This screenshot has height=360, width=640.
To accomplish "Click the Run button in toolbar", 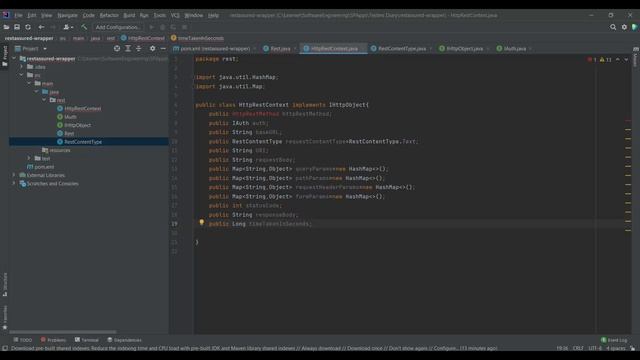I will tap(151, 27).
